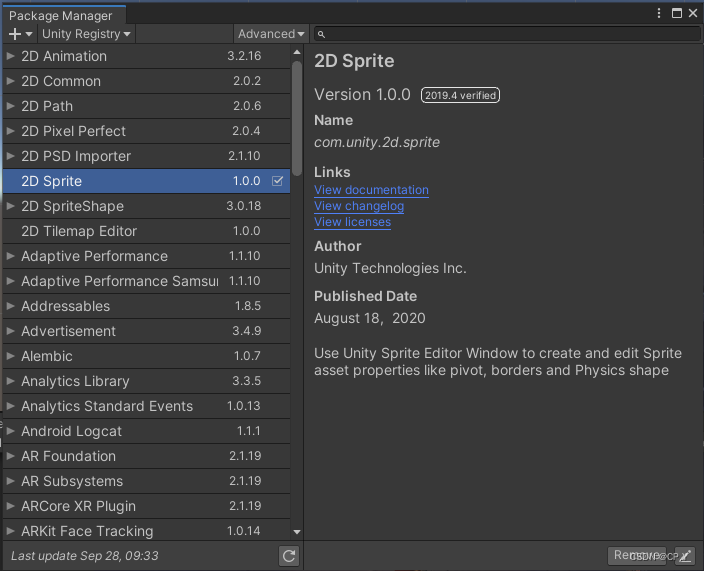Click the refresh package list icon

[289, 556]
